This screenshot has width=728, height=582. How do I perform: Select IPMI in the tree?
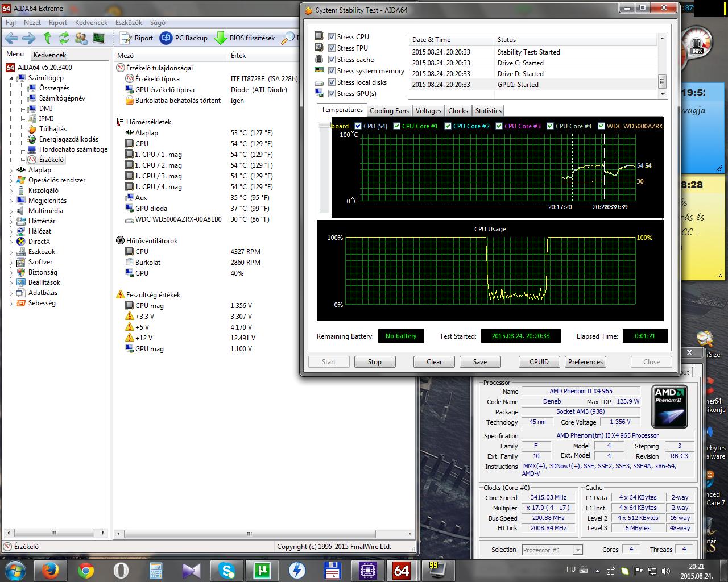(41, 119)
